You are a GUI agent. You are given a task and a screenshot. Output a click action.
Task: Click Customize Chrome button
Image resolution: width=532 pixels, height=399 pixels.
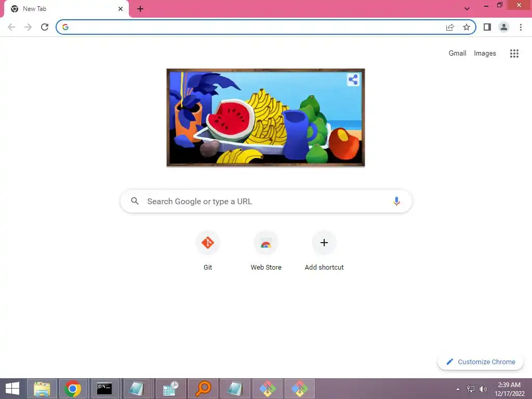tap(481, 362)
